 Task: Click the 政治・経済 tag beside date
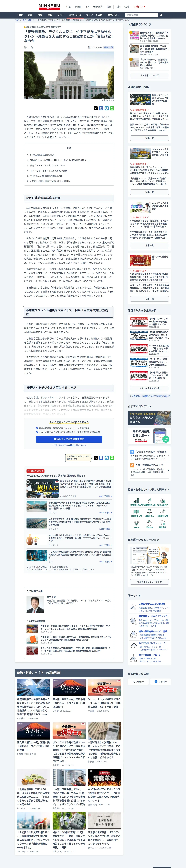(x=109, y=47)
